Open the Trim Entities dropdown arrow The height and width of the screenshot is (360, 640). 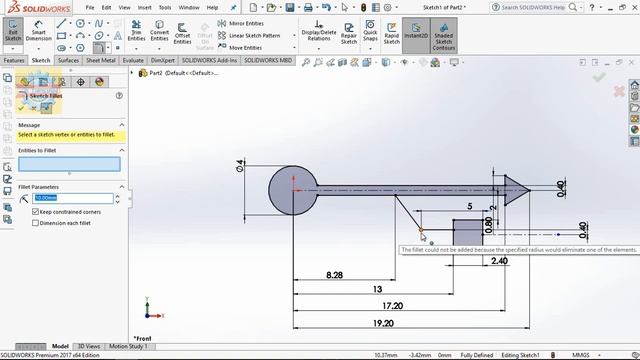136,49
